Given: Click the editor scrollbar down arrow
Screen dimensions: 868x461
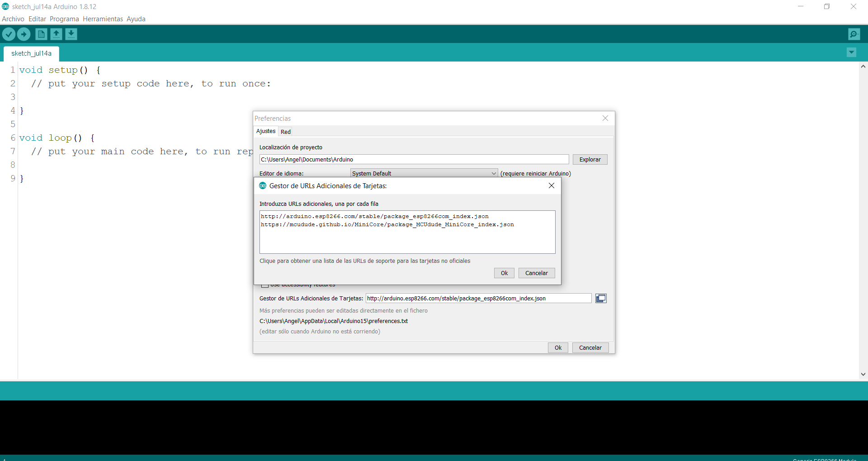Looking at the screenshot, I should coord(863,374).
